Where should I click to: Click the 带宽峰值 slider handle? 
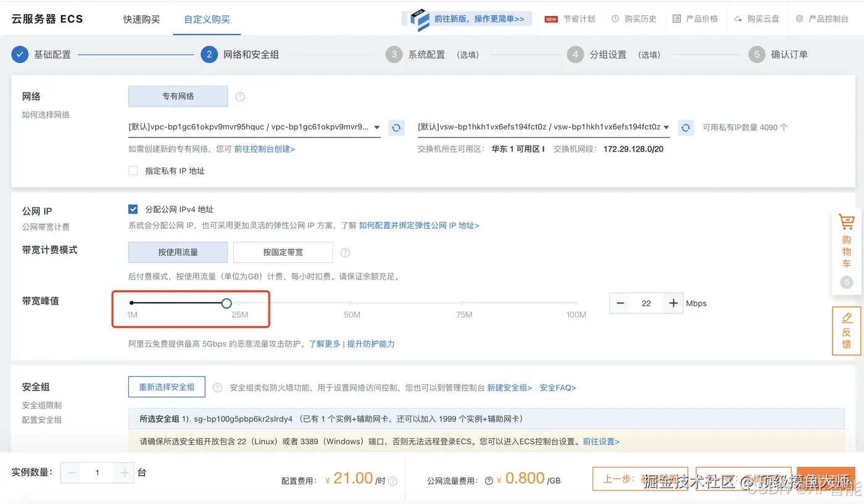[x=226, y=303]
